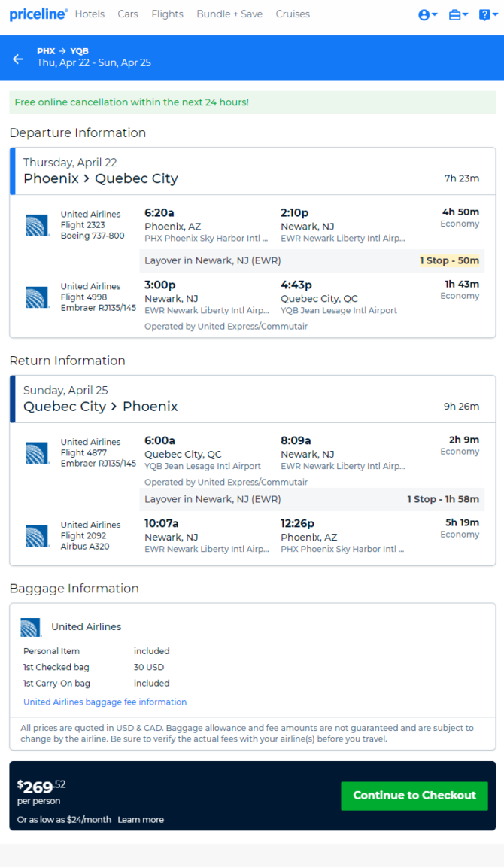Click Learn more about monthly payments
Screen dimensions: 504x868
[141, 819]
